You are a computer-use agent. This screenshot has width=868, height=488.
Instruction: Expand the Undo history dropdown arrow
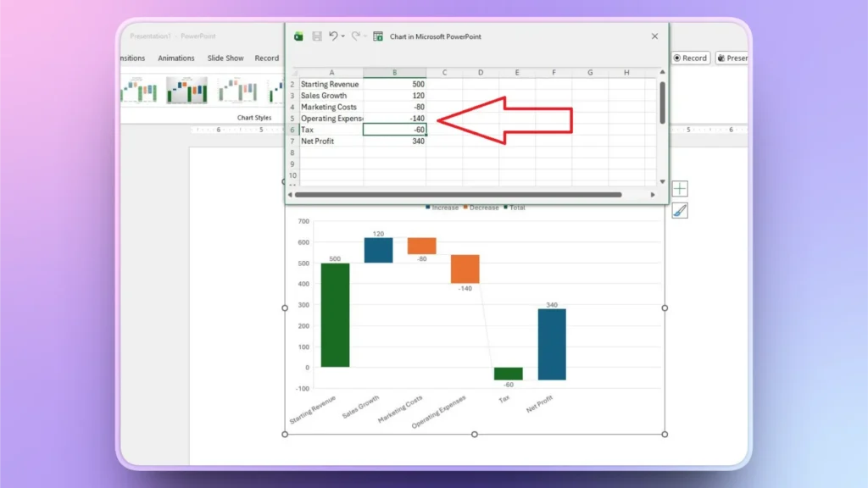click(342, 36)
